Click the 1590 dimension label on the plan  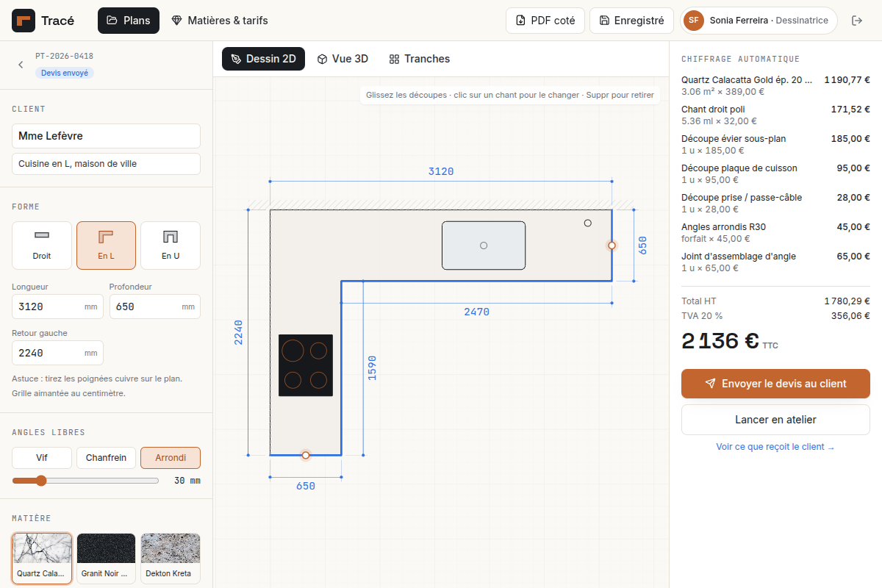click(x=372, y=368)
